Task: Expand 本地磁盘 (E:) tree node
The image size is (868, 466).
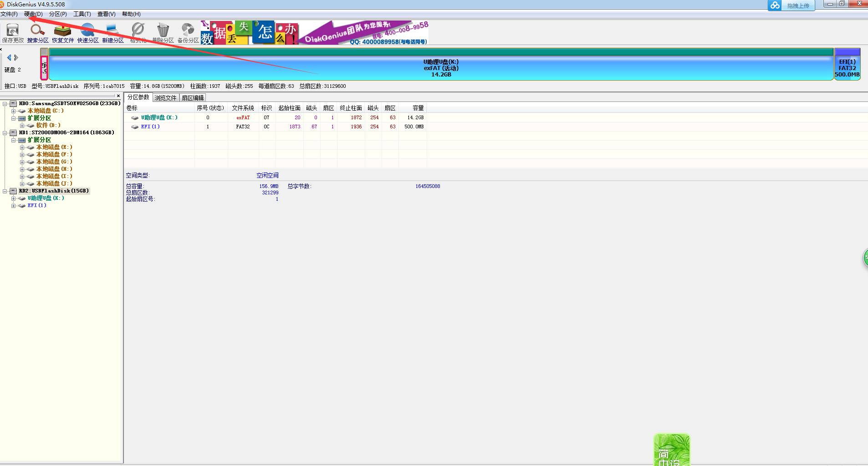Action: pyautogui.click(x=22, y=147)
